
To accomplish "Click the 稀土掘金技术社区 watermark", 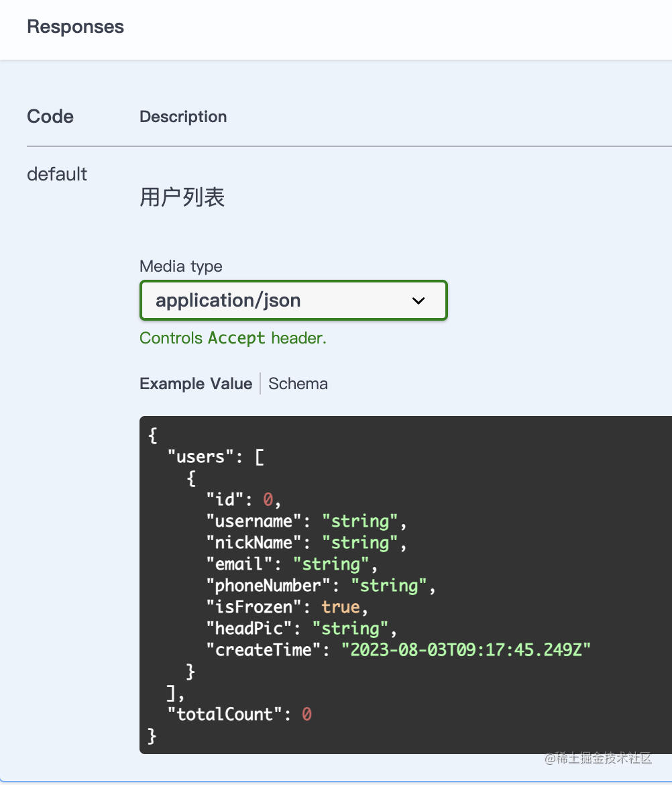I will click(x=598, y=758).
